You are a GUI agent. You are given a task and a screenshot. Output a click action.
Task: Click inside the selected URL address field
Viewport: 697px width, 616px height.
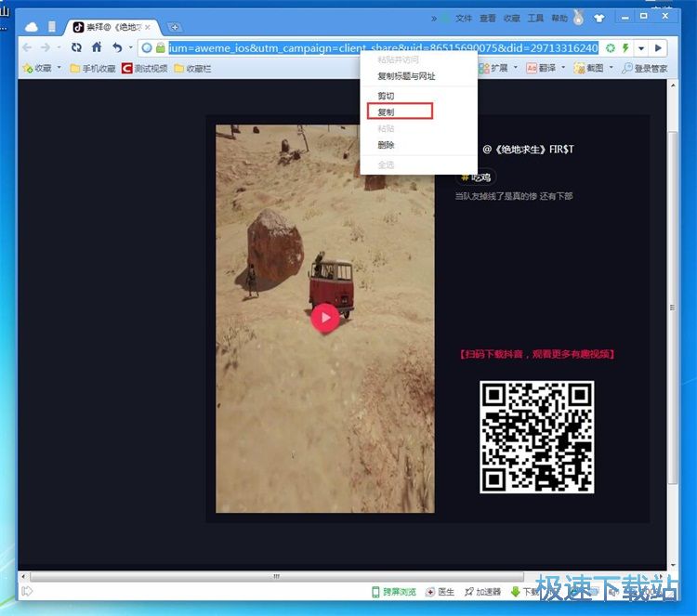click(x=383, y=48)
